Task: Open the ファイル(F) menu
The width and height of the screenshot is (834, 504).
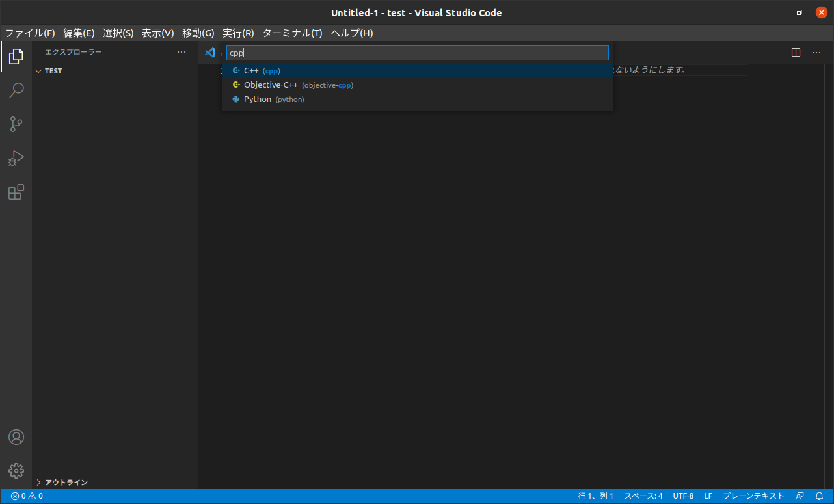Action: [x=30, y=33]
